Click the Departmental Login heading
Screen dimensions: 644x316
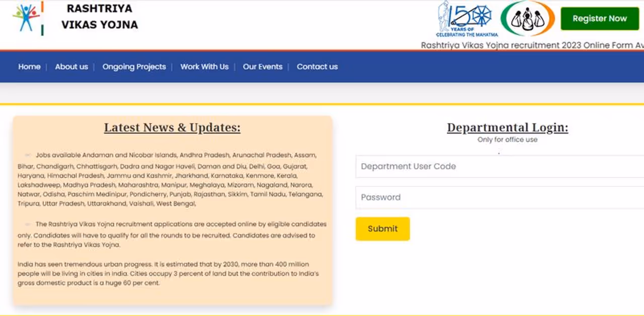tap(507, 128)
